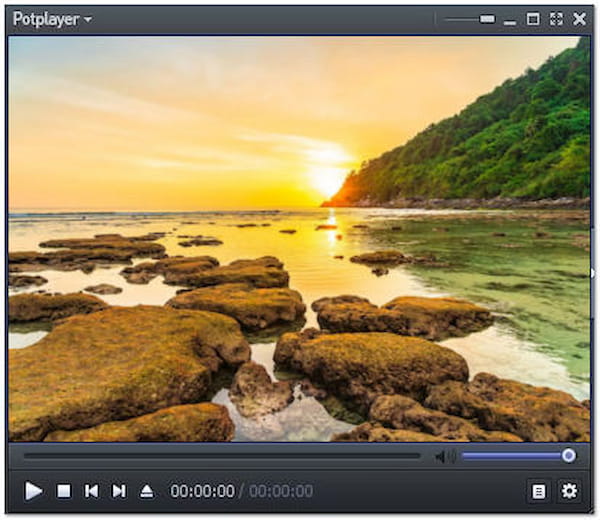Mute audio via the speaker icon

click(444, 456)
